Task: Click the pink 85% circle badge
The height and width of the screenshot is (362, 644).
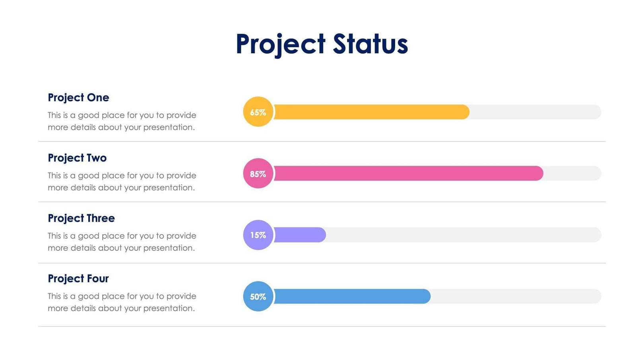Action: pyautogui.click(x=258, y=174)
